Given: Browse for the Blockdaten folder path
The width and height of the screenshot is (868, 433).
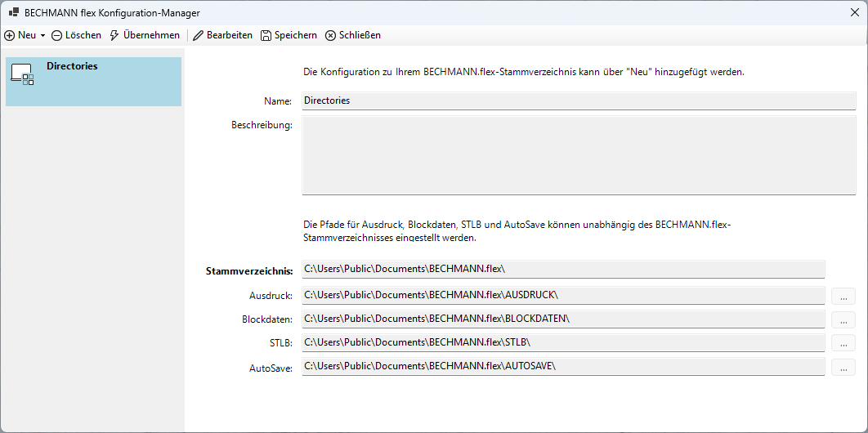Looking at the screenshot, I should coord(843,319).
